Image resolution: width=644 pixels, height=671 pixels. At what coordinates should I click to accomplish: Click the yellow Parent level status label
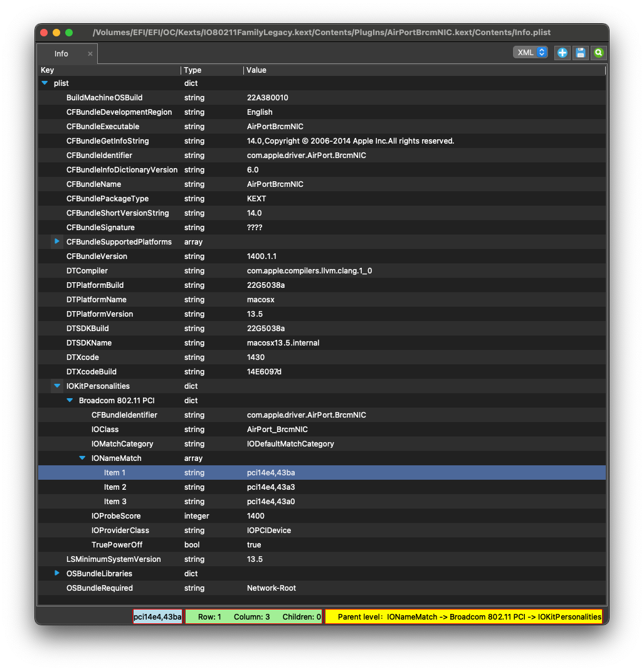point(463,617)
